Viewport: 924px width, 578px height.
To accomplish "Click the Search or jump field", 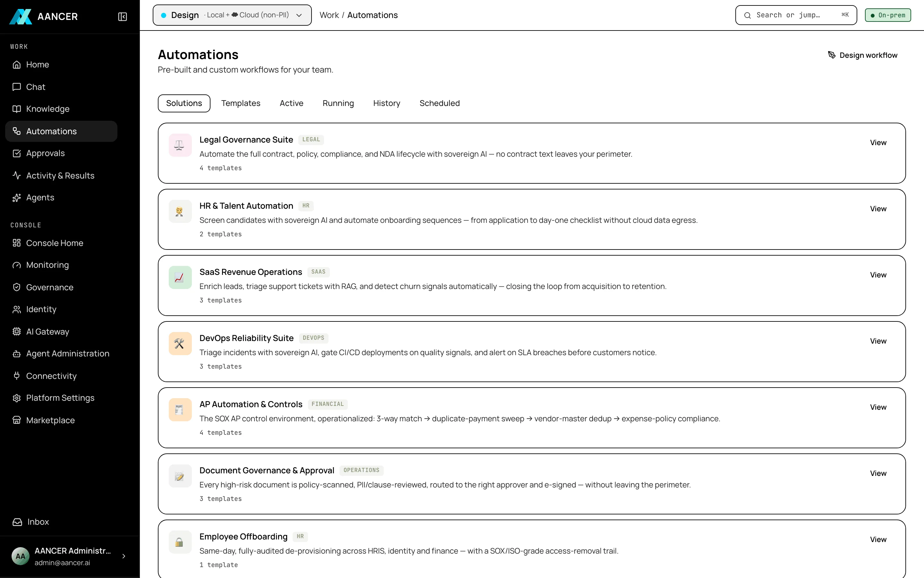I will [796, 15].
